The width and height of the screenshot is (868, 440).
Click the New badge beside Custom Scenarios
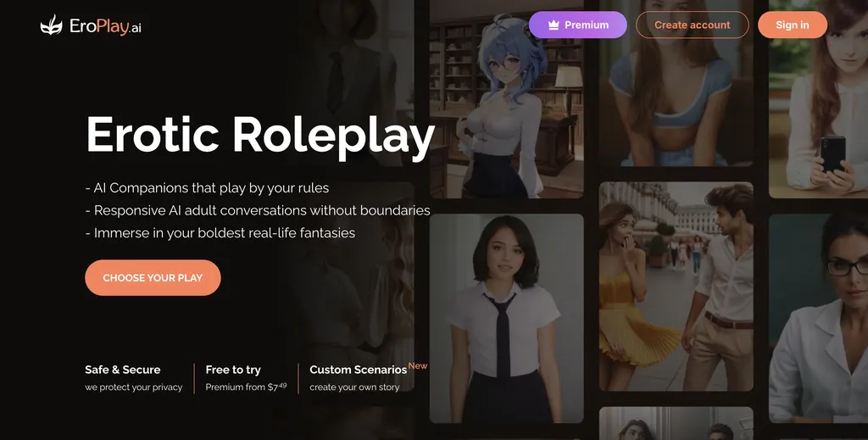tap(418, 366)
